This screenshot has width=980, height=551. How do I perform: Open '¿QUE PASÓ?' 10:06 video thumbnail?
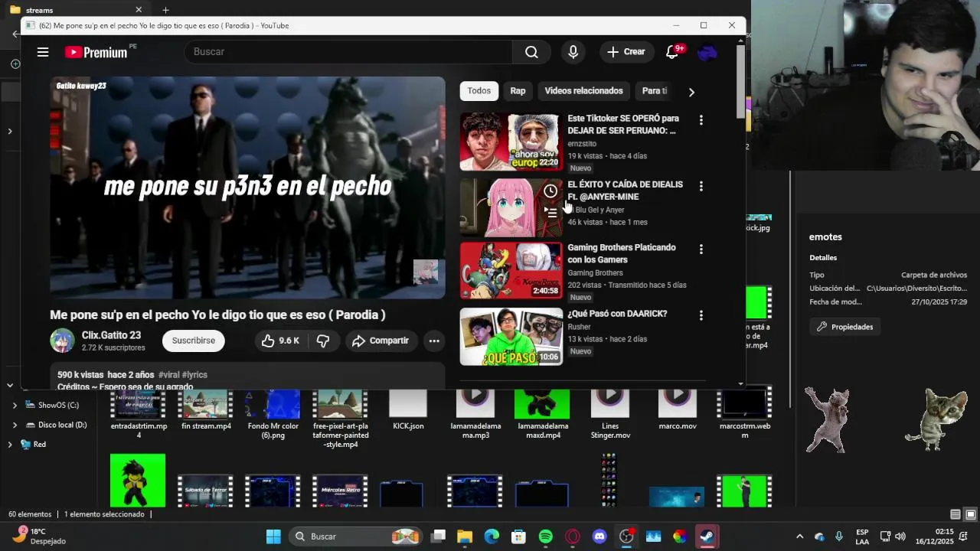511,337
